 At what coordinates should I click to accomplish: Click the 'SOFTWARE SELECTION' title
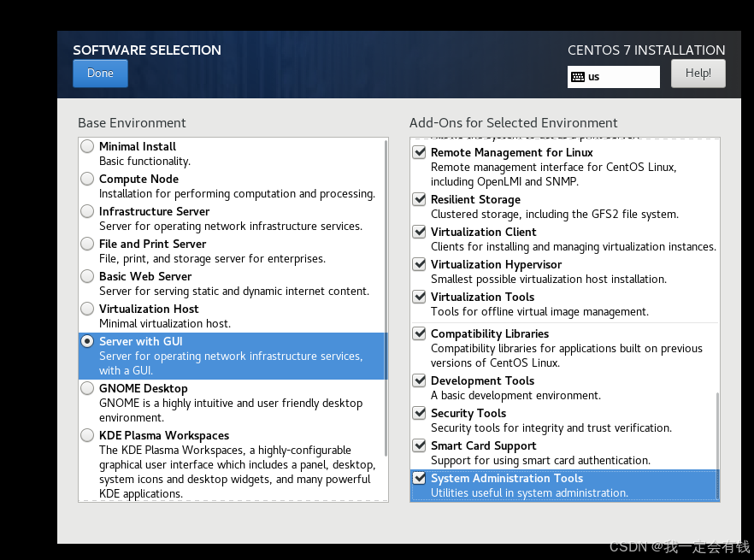[x=147, y=50]
